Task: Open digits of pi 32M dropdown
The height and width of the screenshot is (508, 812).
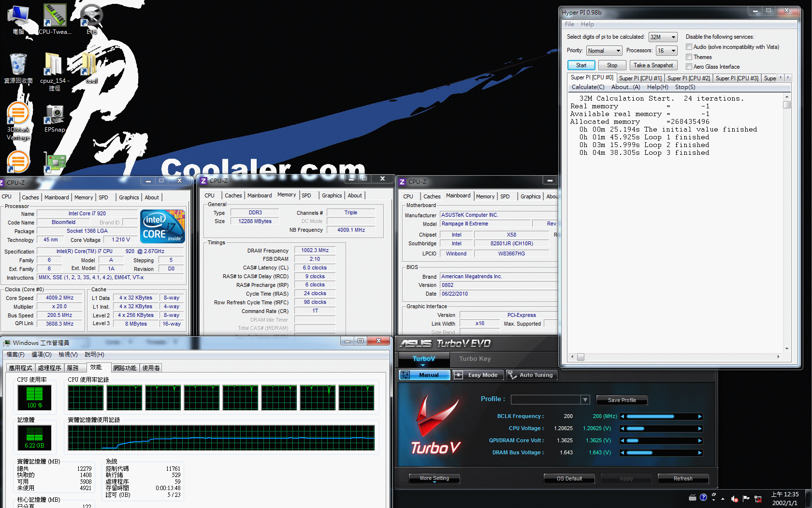Action: click(663, 37)
